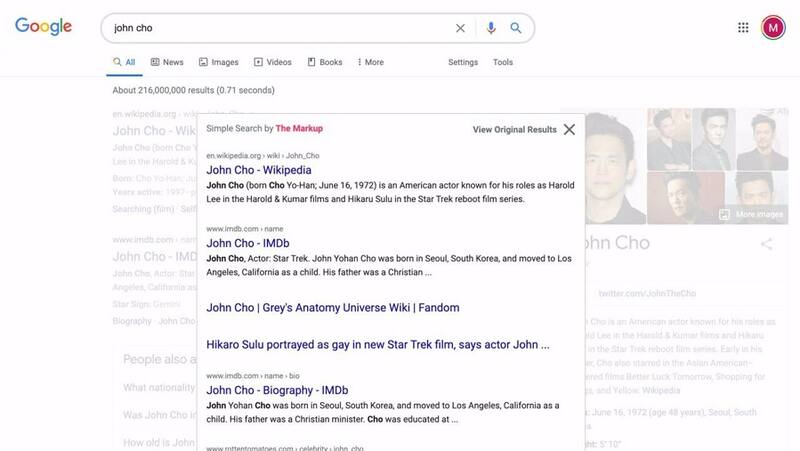Open the account profile avatar
The height and width of the screenshot is (451, 800).
(773, 28)
